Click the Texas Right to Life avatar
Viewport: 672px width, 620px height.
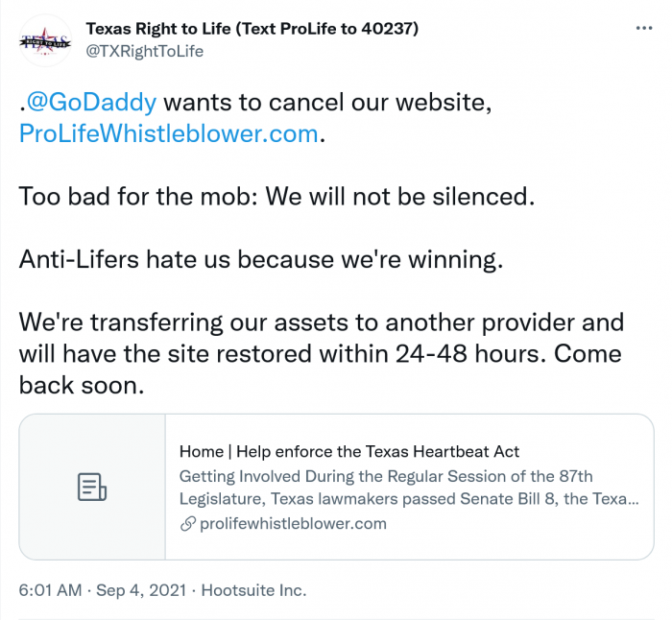45,40
